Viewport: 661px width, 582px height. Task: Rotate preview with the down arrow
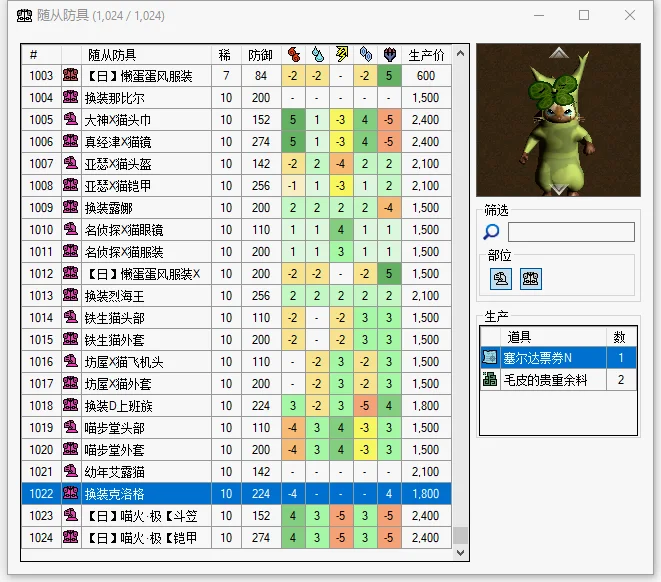point(559,189)
